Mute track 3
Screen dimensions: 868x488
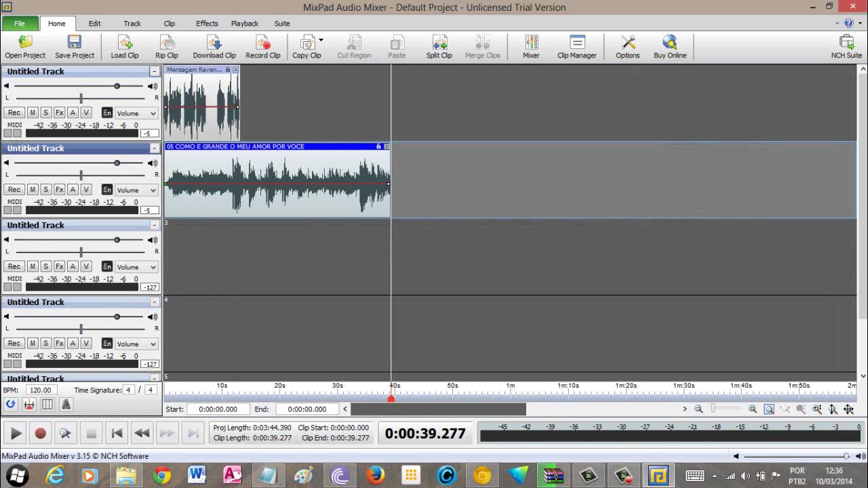tap(32, 266)
